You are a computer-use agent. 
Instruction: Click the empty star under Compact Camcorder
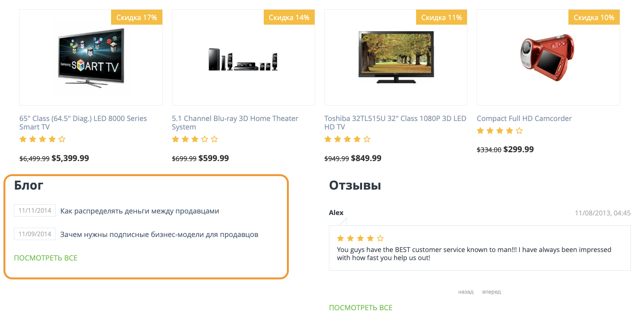[519, 131]
